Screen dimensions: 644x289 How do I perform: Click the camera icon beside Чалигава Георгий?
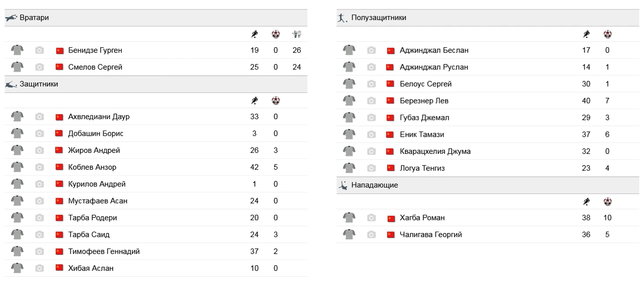point(371,235)
